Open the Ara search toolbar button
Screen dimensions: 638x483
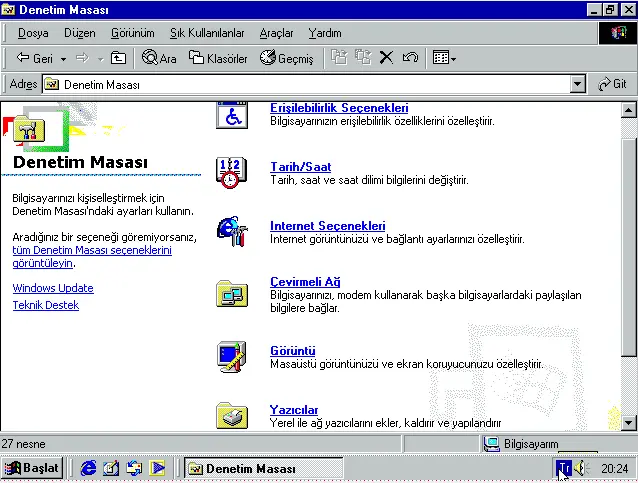click(159, 59)
